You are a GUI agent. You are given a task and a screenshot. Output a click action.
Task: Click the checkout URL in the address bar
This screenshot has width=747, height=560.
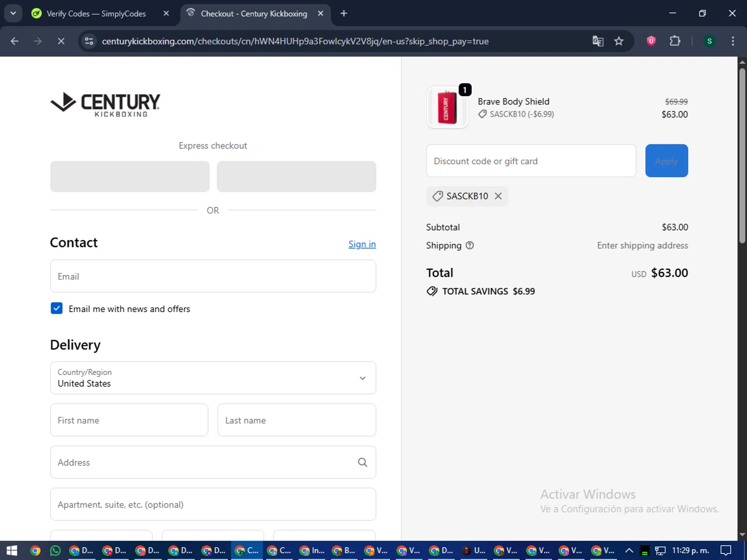click(x=295, y=41)
